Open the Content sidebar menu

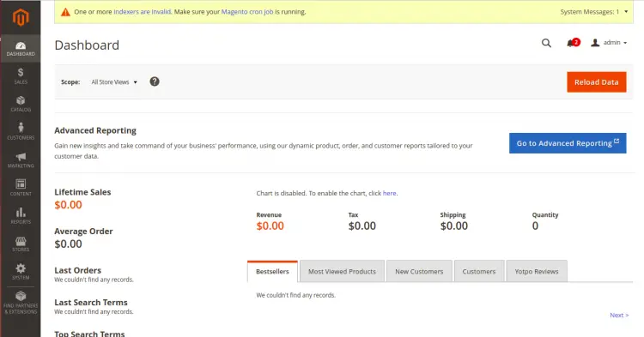[x=21, y=188]
